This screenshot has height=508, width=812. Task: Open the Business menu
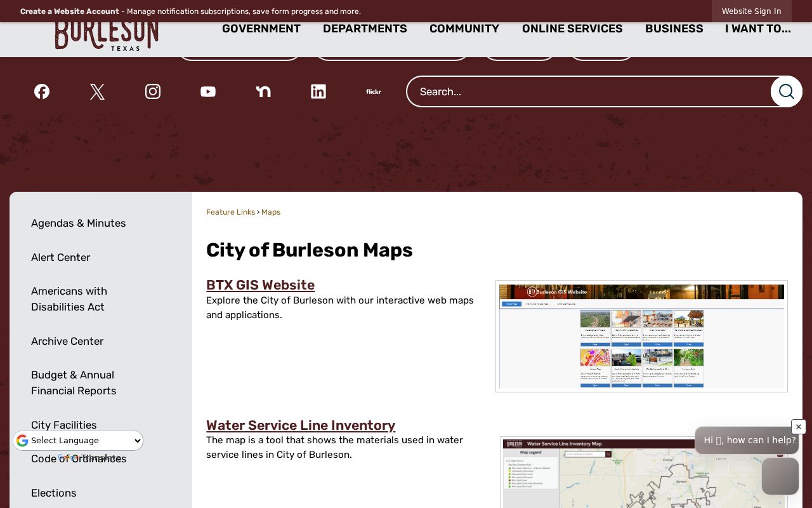point(674,29)
